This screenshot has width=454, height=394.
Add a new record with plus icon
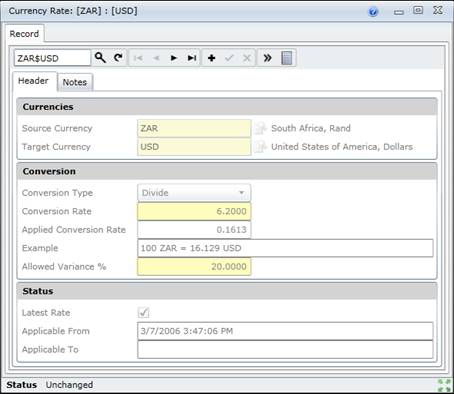click(x=211, y=58)
